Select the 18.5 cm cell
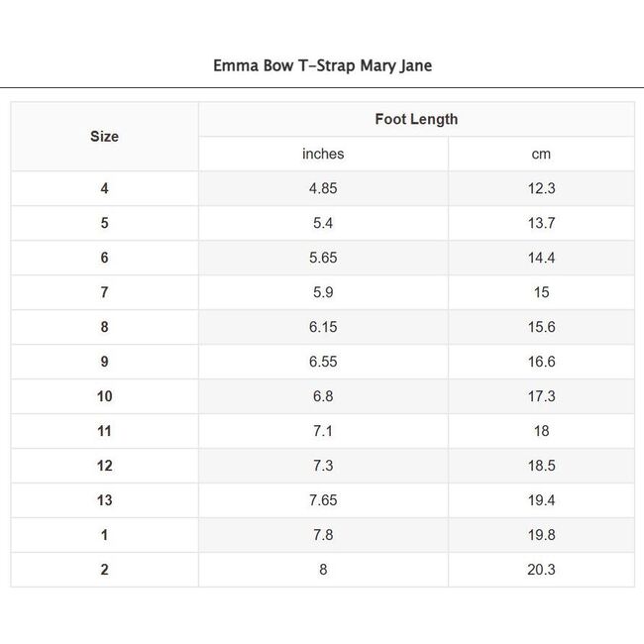 click(x=541, y=466)
